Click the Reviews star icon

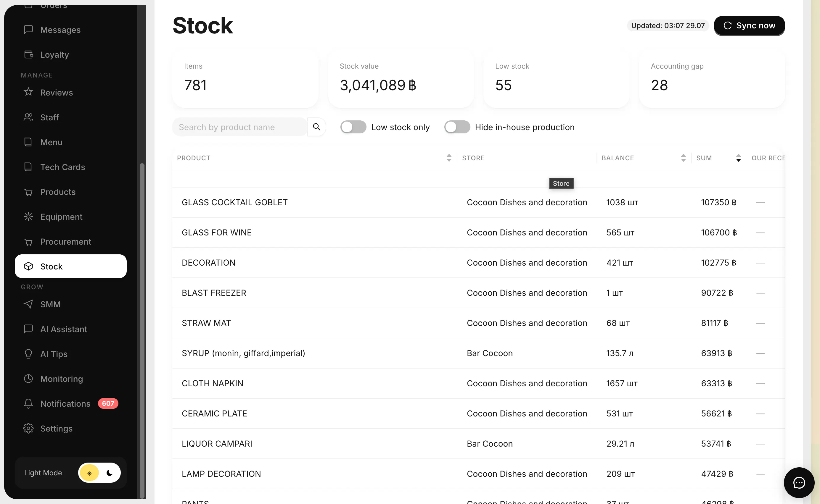tap(28, 92)
